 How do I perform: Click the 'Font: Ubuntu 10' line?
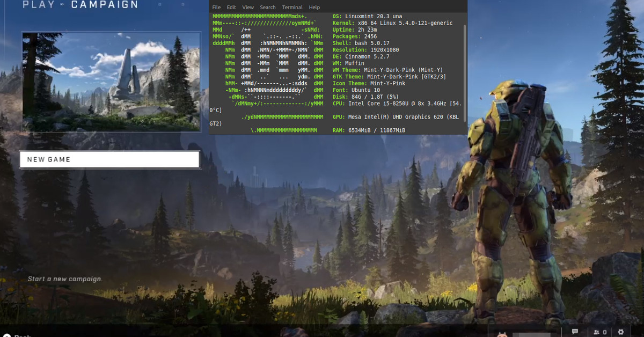(356, 90)
